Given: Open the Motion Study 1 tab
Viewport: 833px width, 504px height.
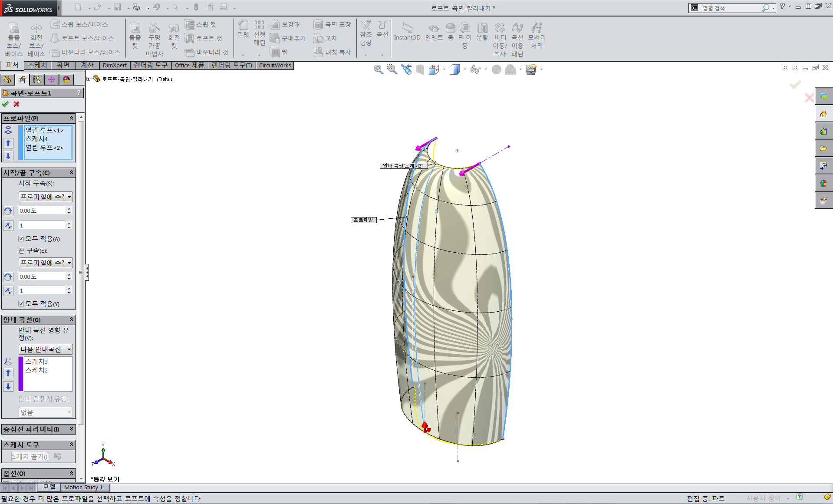Looking at the screenshot, I should point(83,488).
